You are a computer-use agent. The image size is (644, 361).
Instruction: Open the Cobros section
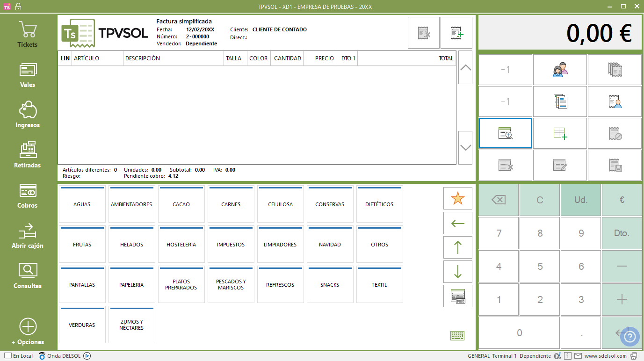point(28,195)
